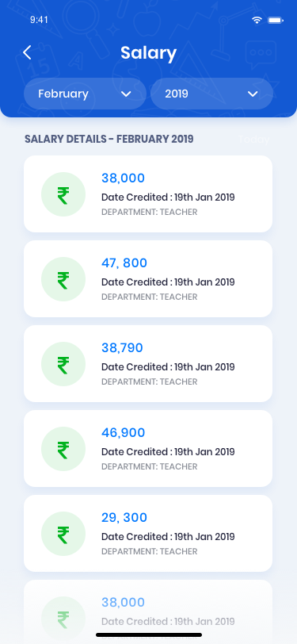Screen dimensions: 297x644
Task: Click rupee icon on 38,790 card
Action: click(63, 364)
